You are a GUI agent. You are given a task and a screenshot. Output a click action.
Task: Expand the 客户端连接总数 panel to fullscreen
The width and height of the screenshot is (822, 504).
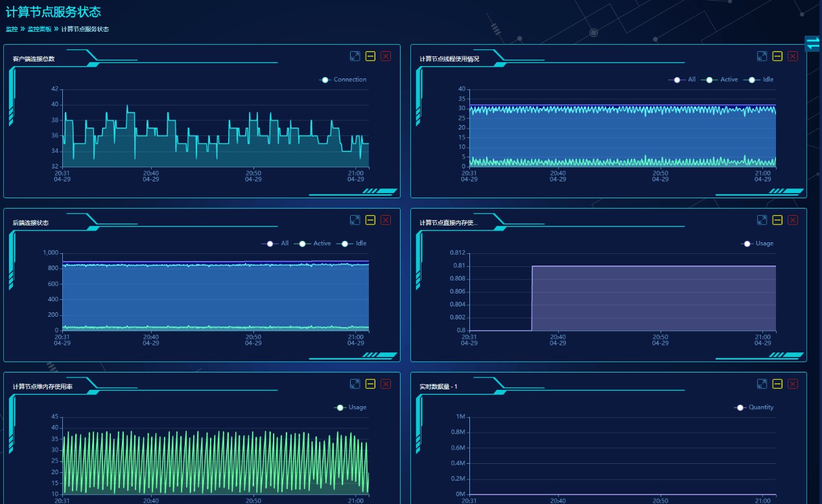pyautogui.click(x=355, y=56)
